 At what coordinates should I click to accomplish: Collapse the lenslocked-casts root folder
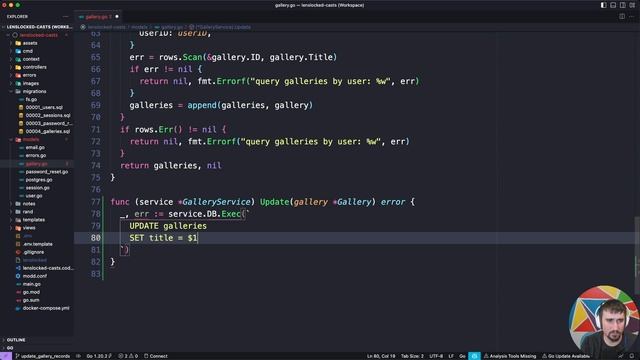37,35
